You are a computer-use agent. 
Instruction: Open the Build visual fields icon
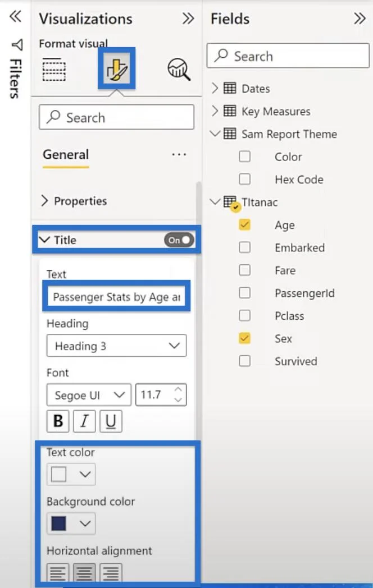pos(54,70)
